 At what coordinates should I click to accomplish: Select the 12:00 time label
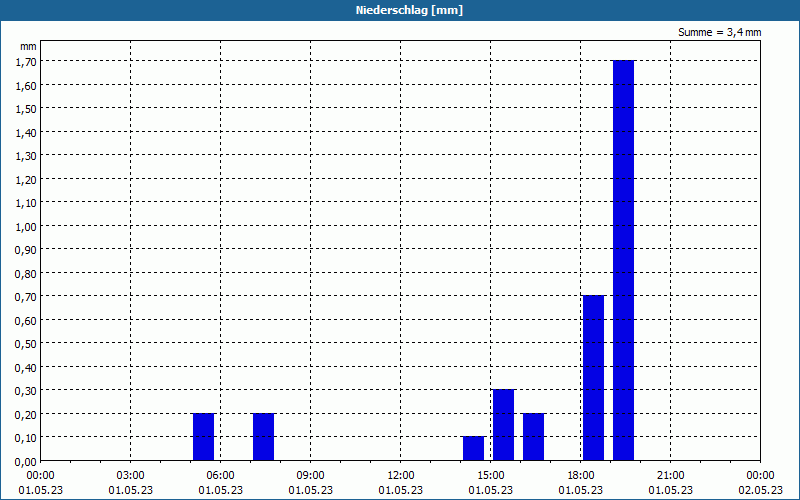coord(401,475)
